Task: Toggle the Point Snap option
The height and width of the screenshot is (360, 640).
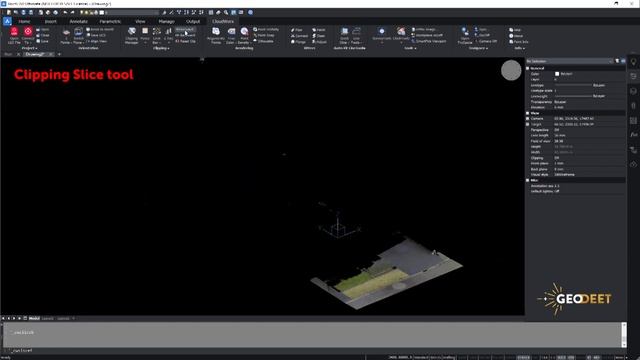Action: (264, 36)
